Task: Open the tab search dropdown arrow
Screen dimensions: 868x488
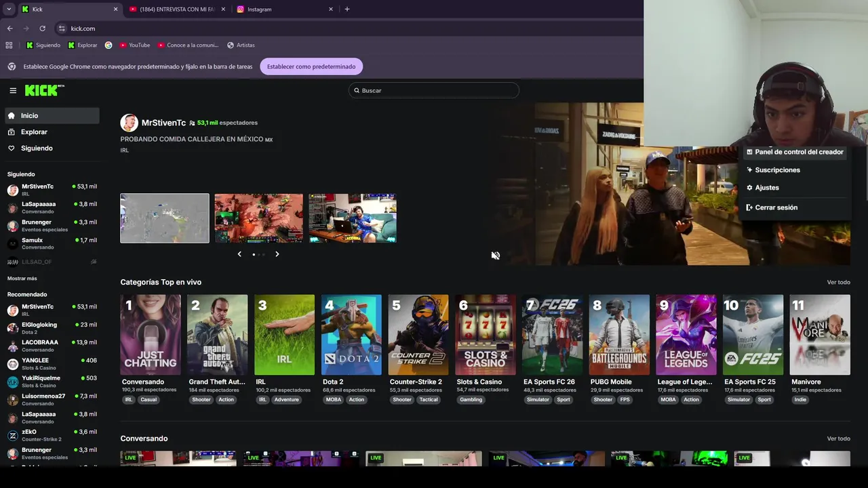Action: pos(9,9)
